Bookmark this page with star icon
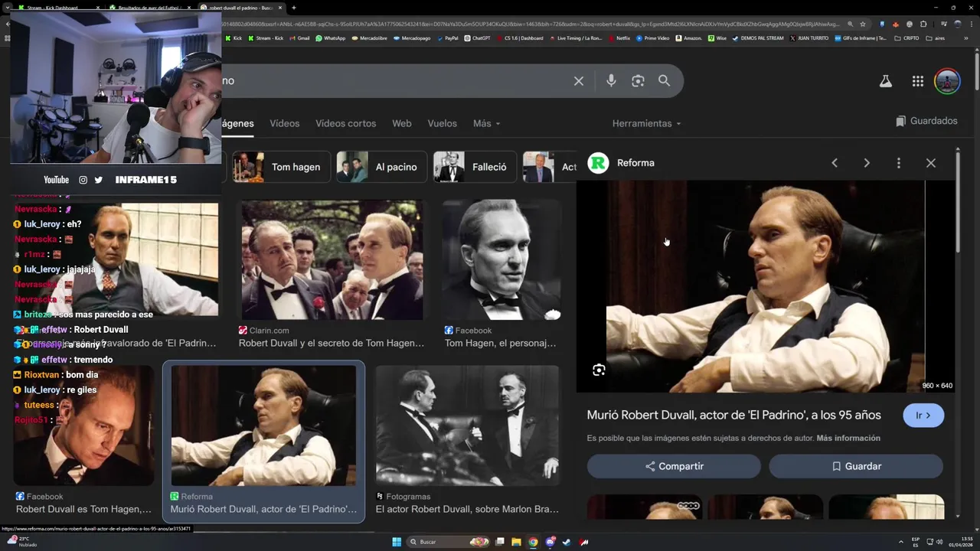980x551 pixels. click(863, 24)
